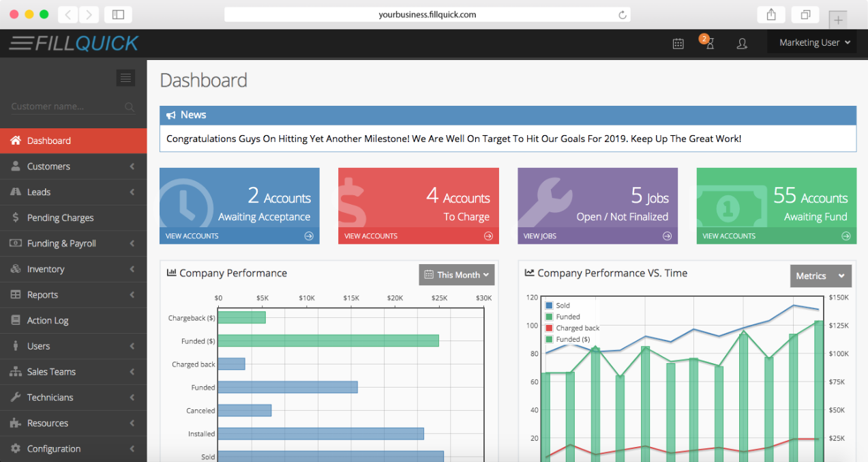The width and height of the screenshot is (868, 462).
Task: Click the Configuration gear icon
Action: (x=16, y=448)
